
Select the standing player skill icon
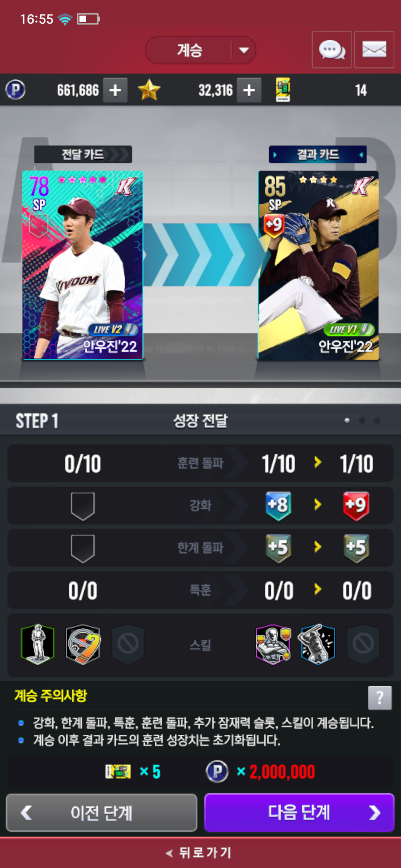click(x=38, y=644)
